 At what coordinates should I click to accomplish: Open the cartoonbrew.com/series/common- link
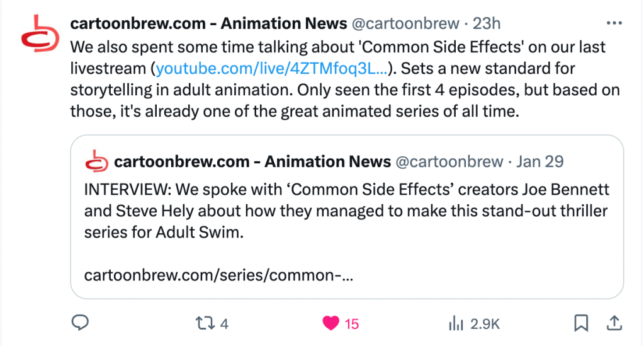[x=218, y=275]
